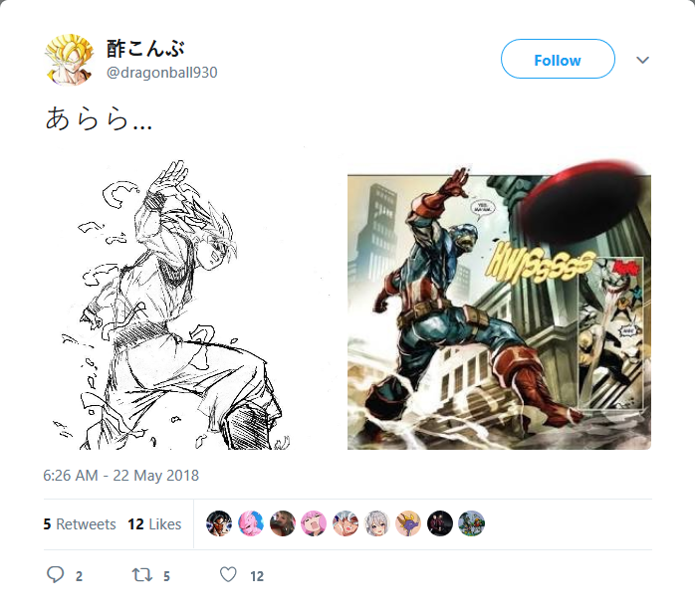
Task: Open the 6:26 AM - 22 May 2018 timestamp
Action: pyautogui.click(x=121, y=476)
